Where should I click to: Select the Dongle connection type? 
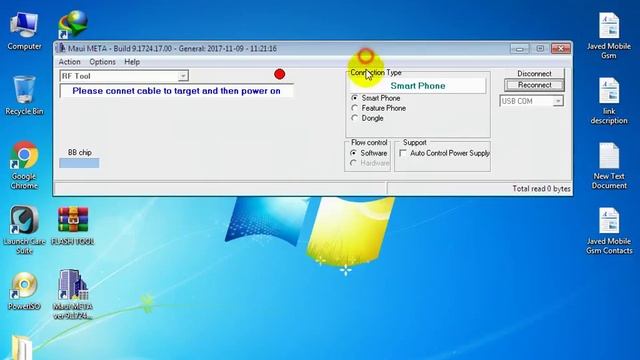355,118
